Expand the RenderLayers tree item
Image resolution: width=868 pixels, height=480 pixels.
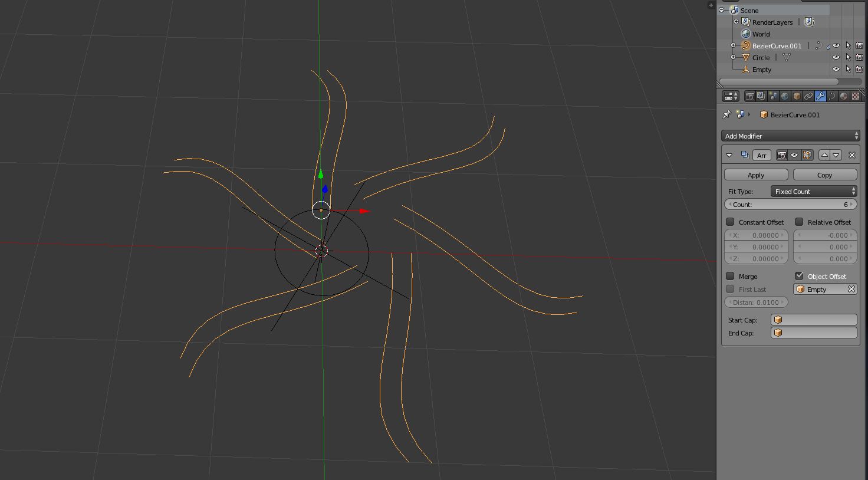[736, 22]
